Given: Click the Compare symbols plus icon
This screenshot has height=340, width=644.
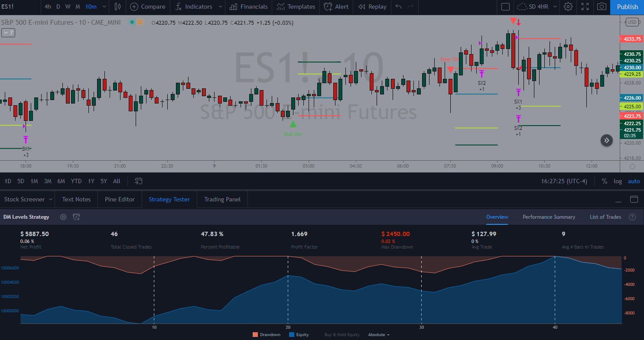Looking at the screenshot, I should [x=134, y=6].
